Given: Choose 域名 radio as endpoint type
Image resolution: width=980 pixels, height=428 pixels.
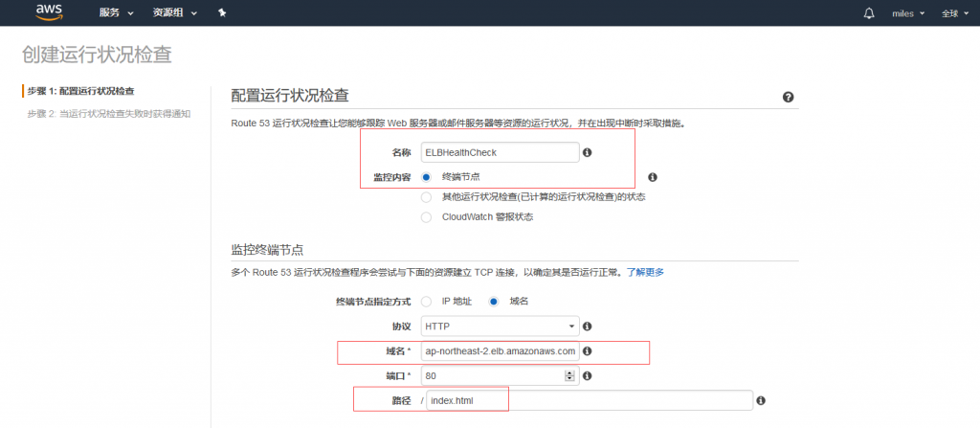Looking at the screenshot, I should click(493, 301).
